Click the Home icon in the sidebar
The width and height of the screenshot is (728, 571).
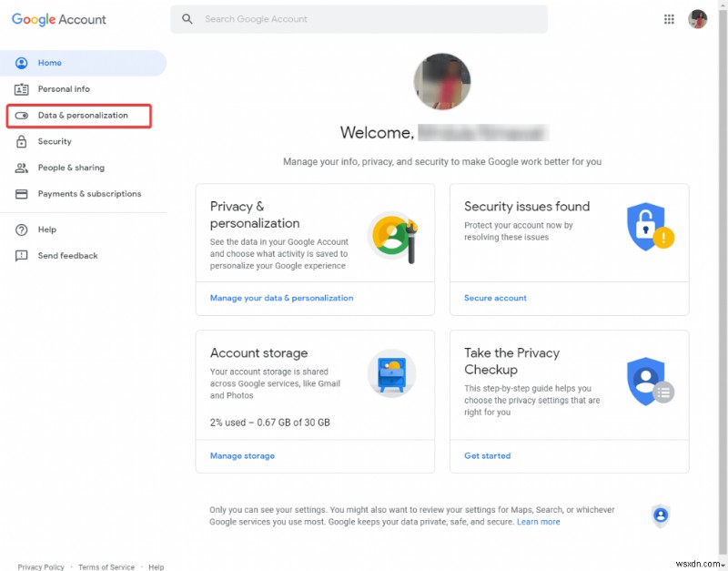[21, 62]
